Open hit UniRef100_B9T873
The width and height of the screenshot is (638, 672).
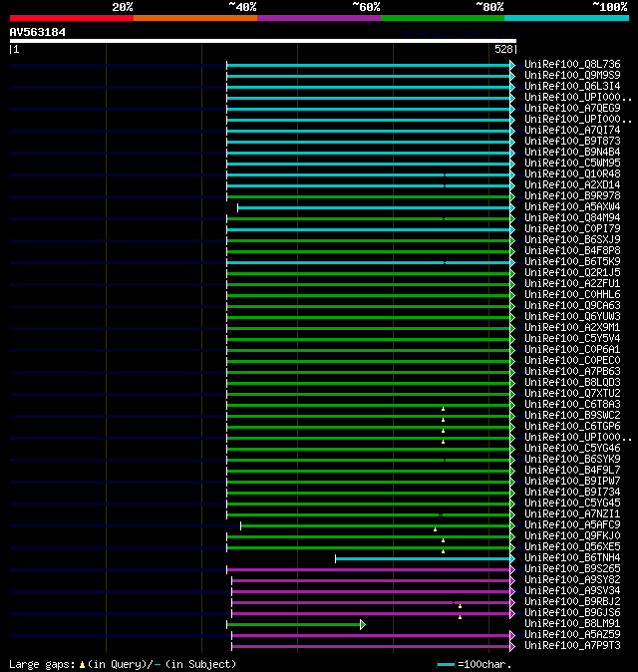tap(572, 141)
